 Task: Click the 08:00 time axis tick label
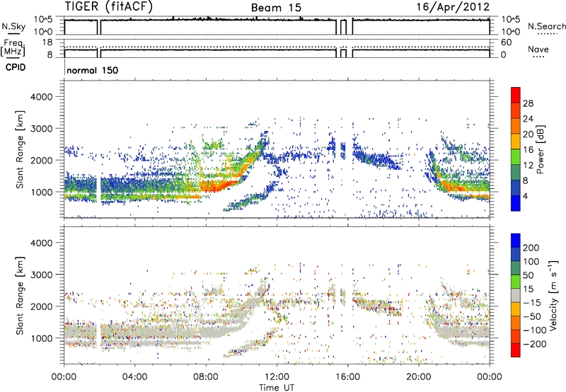click(x=205, y=377)
